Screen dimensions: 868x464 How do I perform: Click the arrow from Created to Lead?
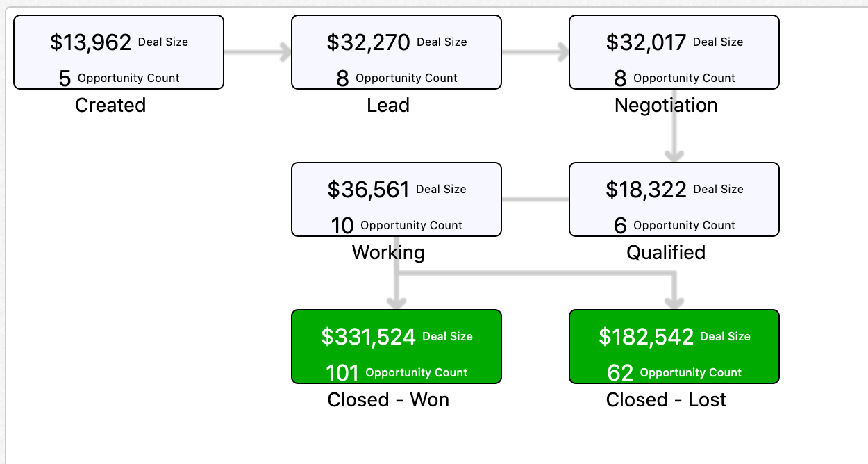click(258, 52)
